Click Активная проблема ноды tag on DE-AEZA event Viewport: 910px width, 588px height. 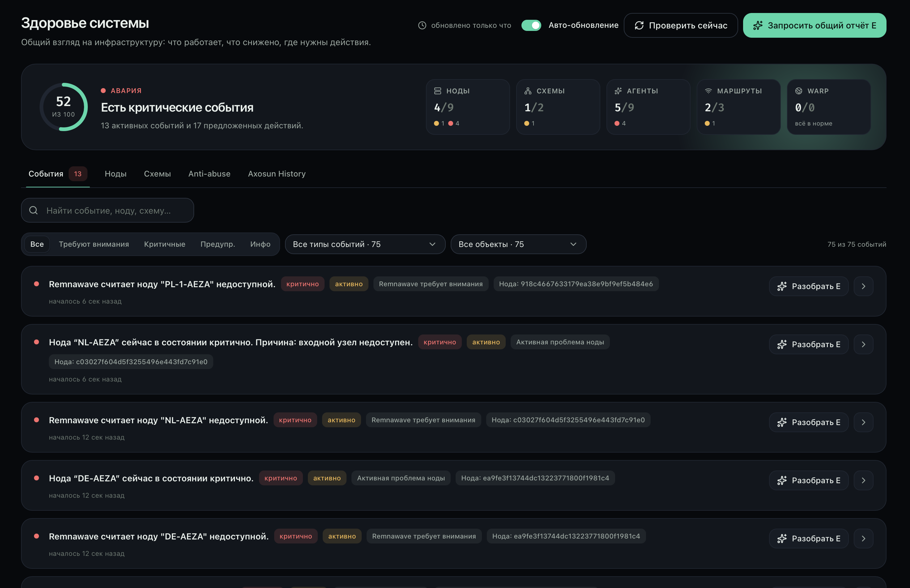coord(401,478)
